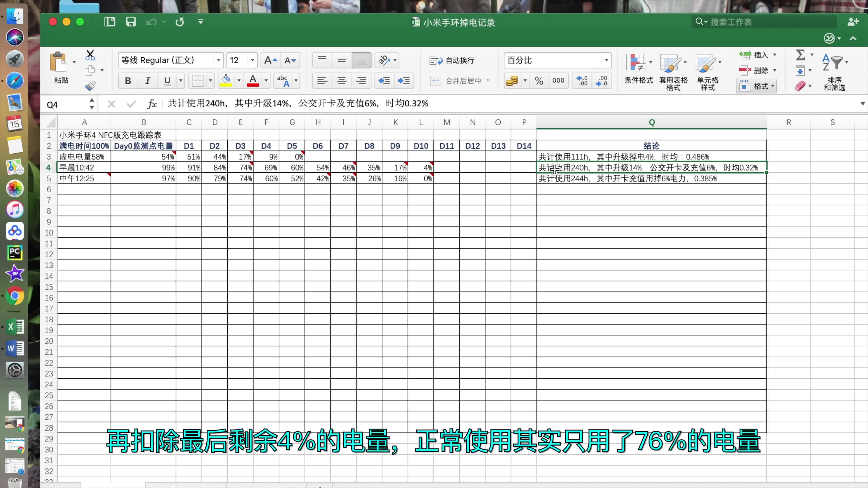Click the AutoSum Σ icon

800,54
